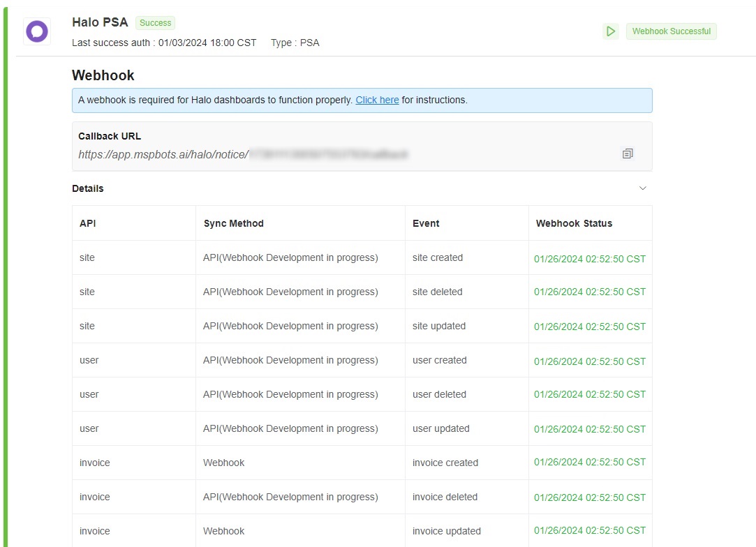Collapse the Details section chevron
This screenshot has width=756, height=547.
click(643, 188)
